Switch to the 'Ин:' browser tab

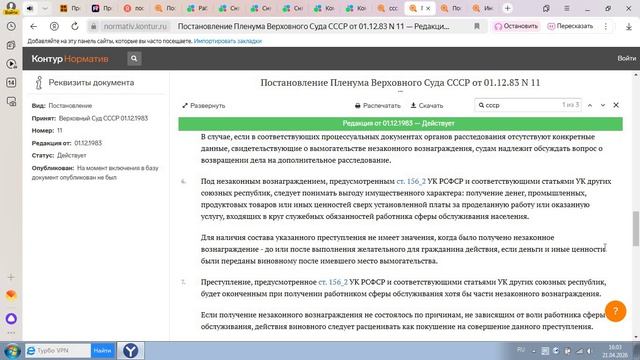[x=483, y=8]
